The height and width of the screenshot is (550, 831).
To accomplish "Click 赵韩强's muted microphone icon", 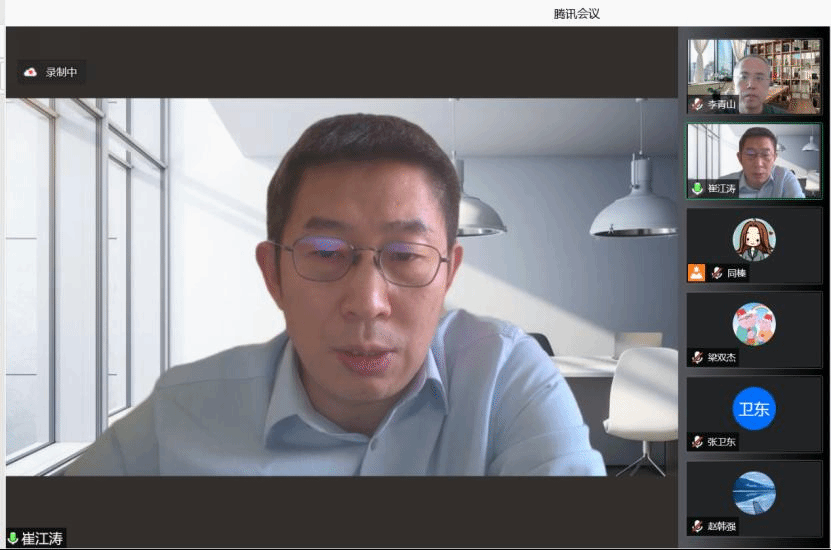I will tap(697, 526).
